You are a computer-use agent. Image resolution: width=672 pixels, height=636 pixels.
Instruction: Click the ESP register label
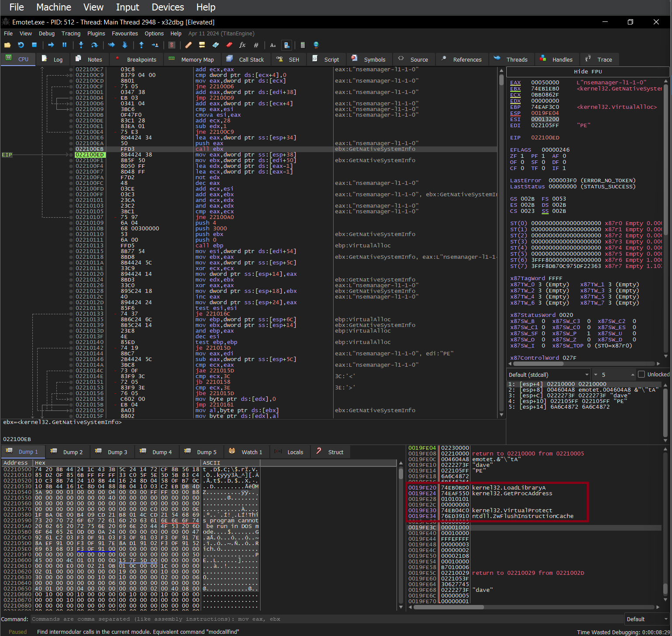click(515, 113)
